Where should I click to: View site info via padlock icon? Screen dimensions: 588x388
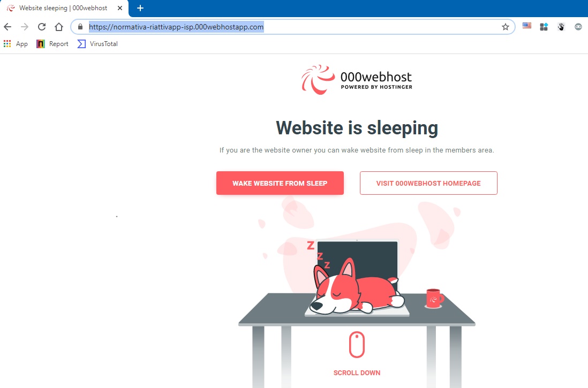pyautogui.click(x=80, y=27)
